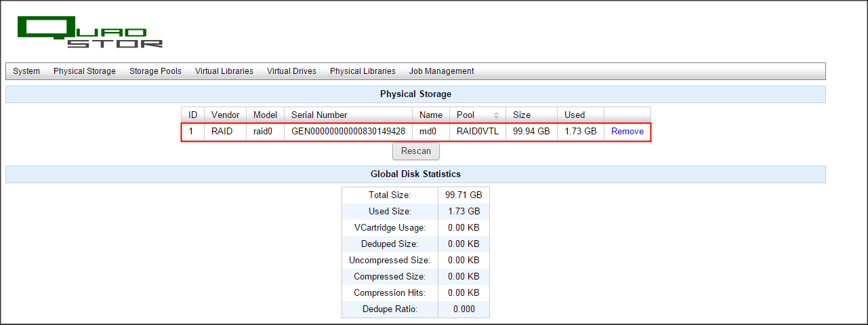Click the RAID0VTL pool cell

tap(477, 132)
